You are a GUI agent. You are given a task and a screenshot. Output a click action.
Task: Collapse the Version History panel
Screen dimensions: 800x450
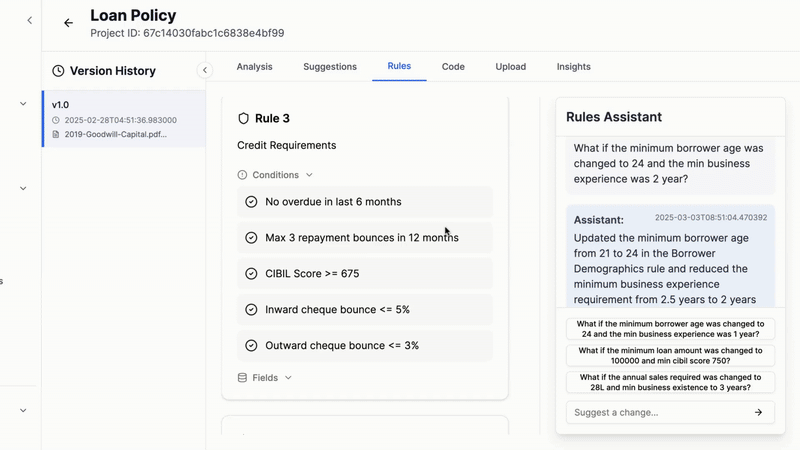(x=204, y=70)
